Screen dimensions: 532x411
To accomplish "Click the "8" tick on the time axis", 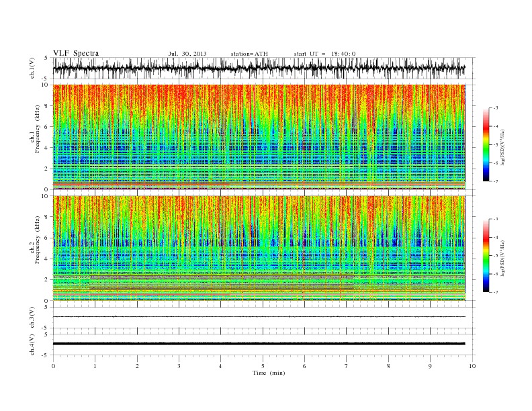I will pyautogui.click(x=388, y=366).
